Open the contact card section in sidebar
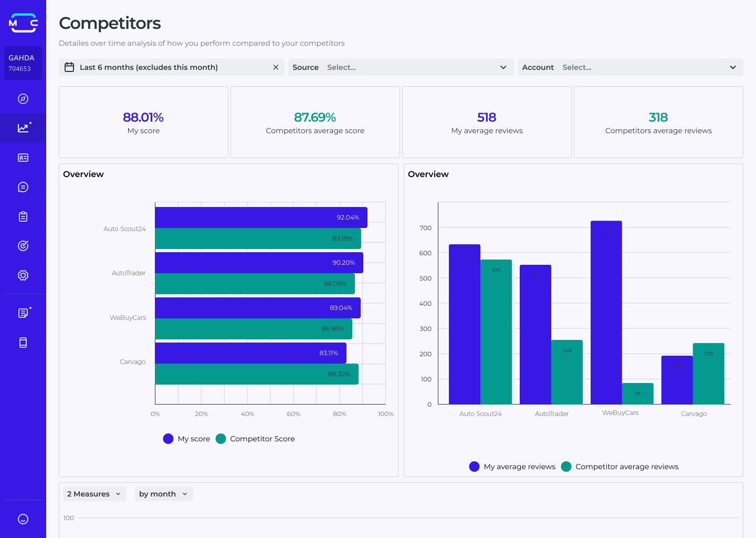The height and width of the screenshot is (538, 756). click(x=23, y=157)
